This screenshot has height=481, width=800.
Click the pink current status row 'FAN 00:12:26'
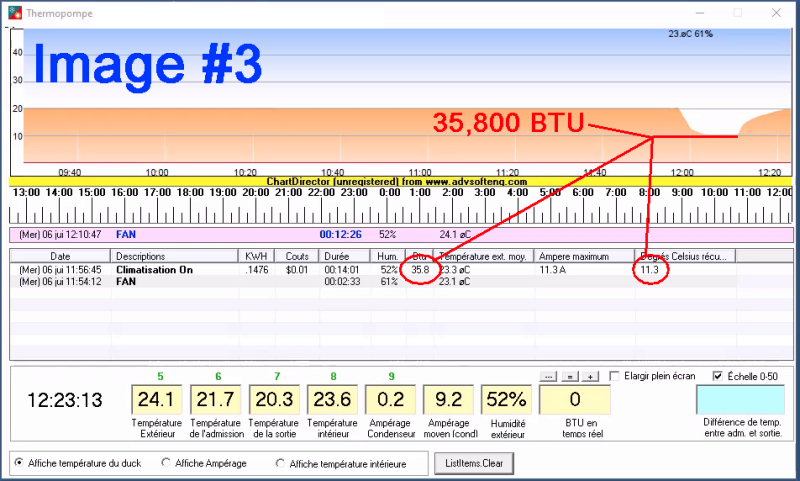pyautogui.click(x=401, y=235)
